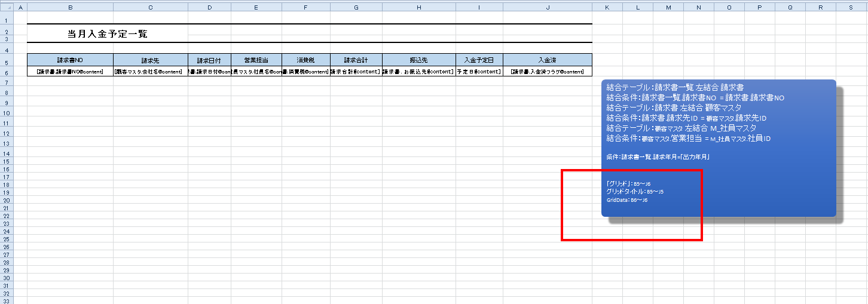This screenshot has height=304, width=868.
Task: Click line 結合テーブル:請求書一覧 左結合 請求書 in blue note
Action: 675,87
